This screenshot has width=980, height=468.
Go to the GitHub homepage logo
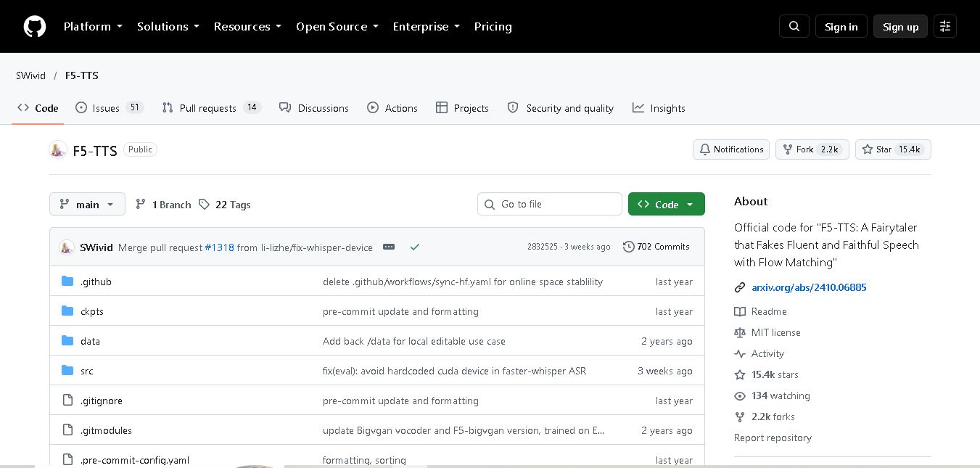click(35, 27)
